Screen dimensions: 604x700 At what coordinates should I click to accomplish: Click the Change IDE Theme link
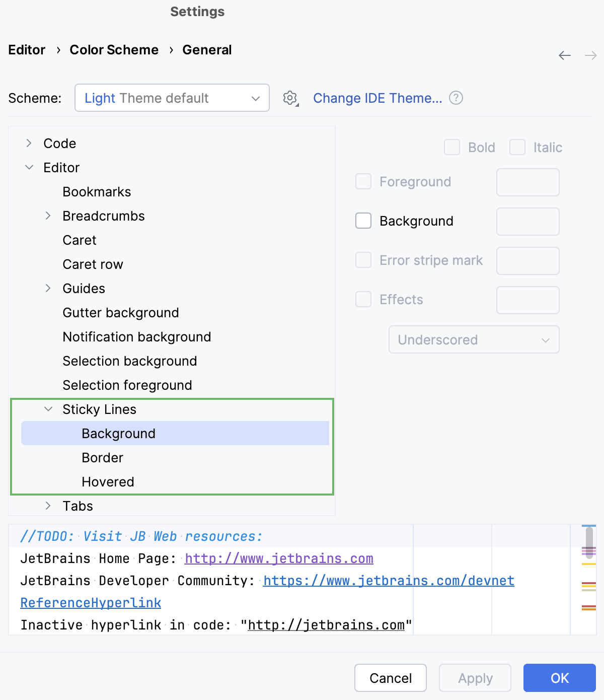[377, 98]
